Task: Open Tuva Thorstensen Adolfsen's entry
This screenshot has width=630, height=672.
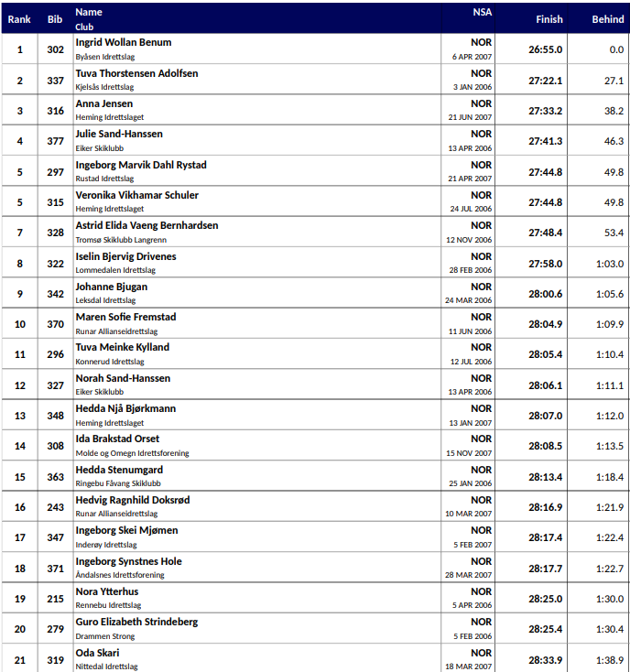Action: [x=136, y=73]
